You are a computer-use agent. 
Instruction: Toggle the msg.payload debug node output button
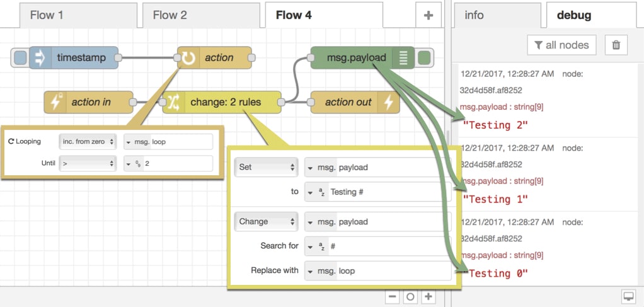(424, 57)
